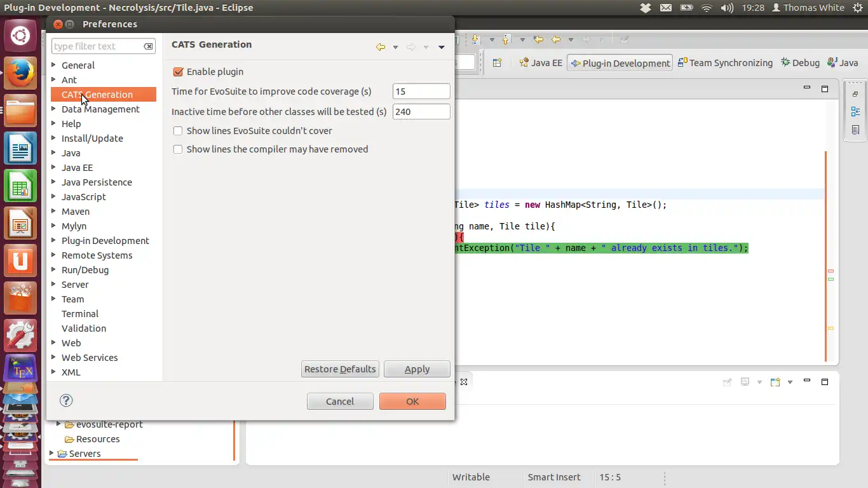Click the Cancel button
This screenshot has height=488, width=868.
tap(340, 401)
